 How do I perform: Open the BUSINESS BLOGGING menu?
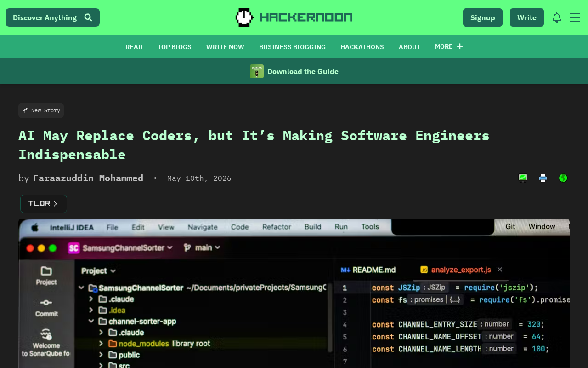[292, 47]
